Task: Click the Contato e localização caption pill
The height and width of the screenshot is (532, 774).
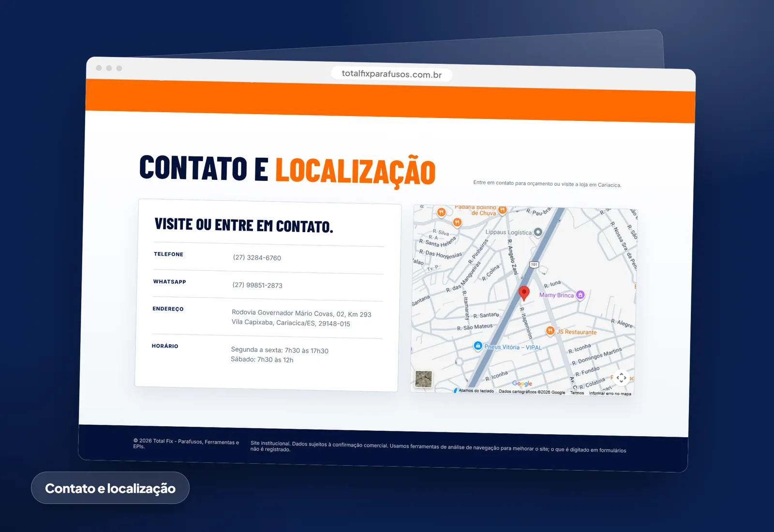Action: tap(110, 488)
